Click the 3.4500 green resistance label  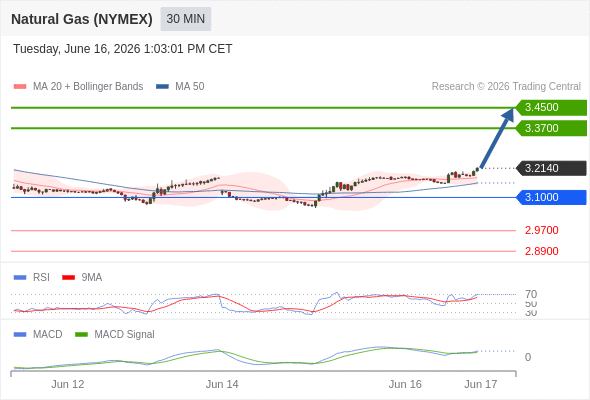551,108
